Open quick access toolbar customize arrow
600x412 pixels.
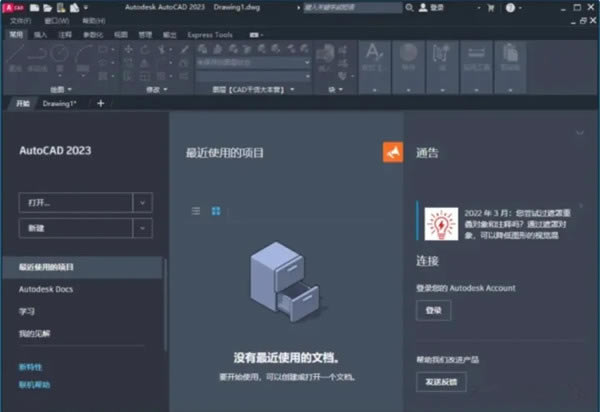click(x=86, y=8)
